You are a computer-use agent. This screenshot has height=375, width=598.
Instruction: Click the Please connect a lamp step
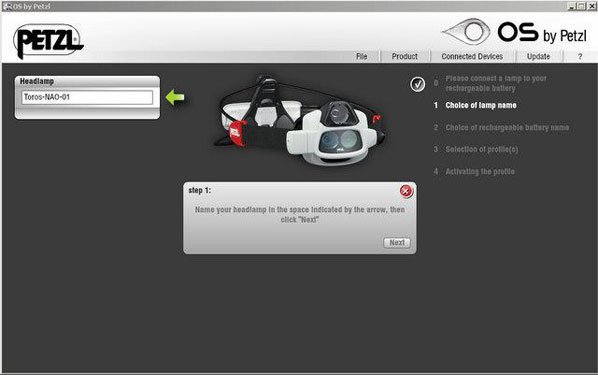click(x=496, y=83)
